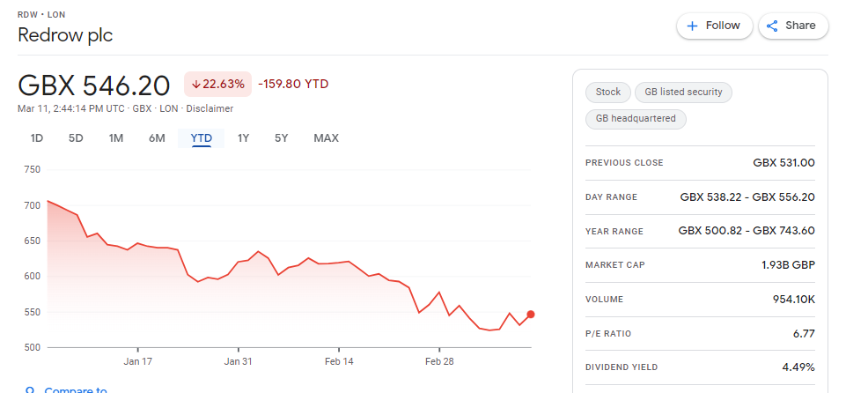Click the VOLUME label
This screenshot has height=393, width=868.
(604, 300)
